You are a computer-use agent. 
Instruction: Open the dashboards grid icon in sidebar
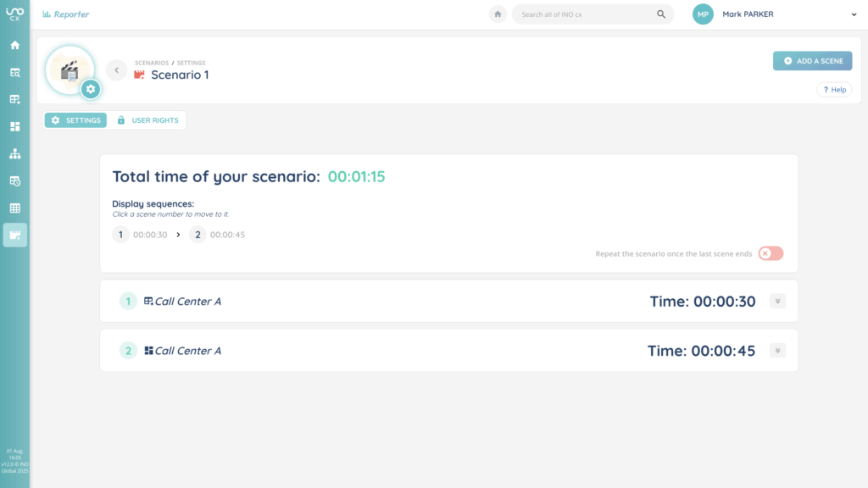[14, 126]
